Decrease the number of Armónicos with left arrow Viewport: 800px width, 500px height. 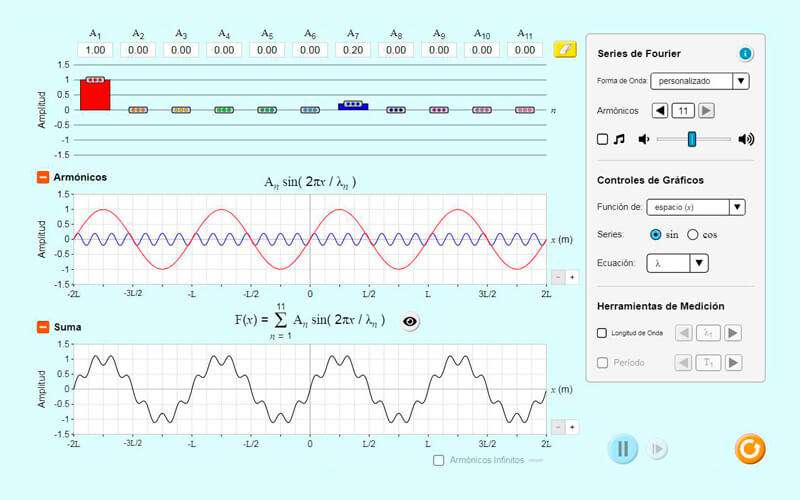[660, 111]
